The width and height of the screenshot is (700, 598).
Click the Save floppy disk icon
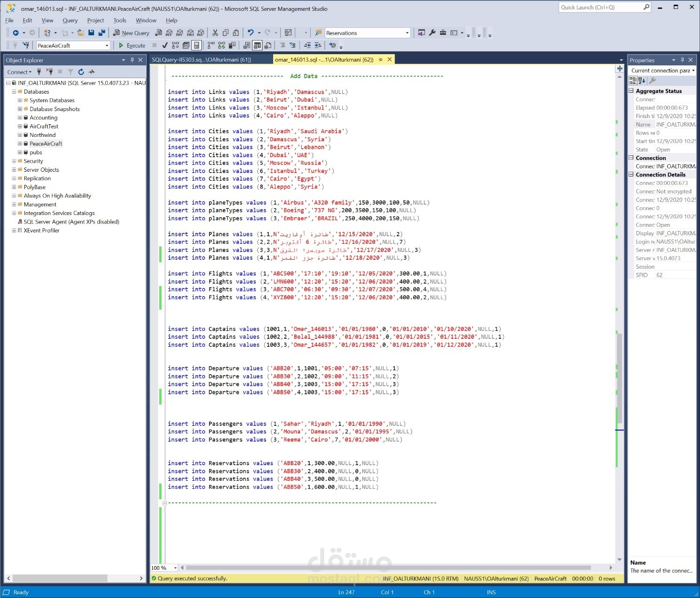click(91, 33)
